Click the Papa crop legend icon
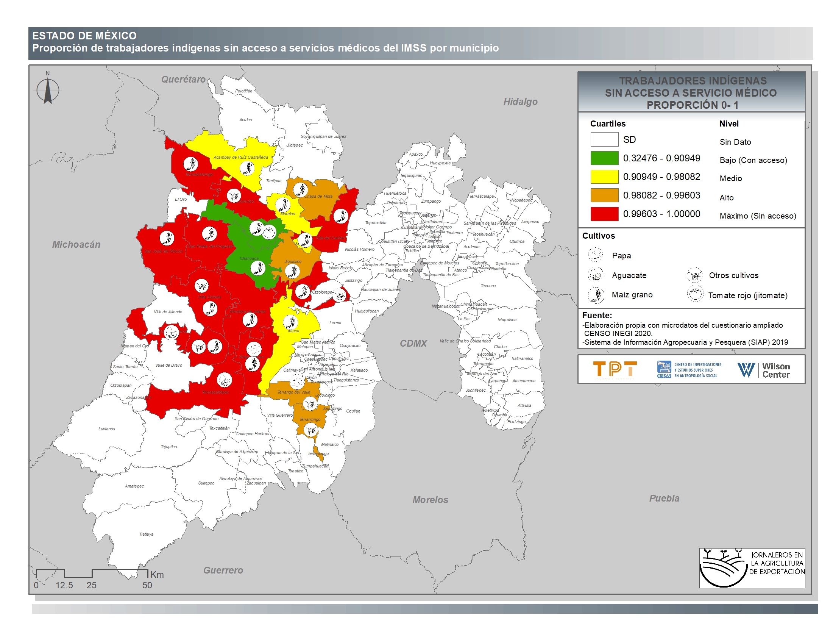The width and height of the screenshot is (833, 644). coord(595,255)
